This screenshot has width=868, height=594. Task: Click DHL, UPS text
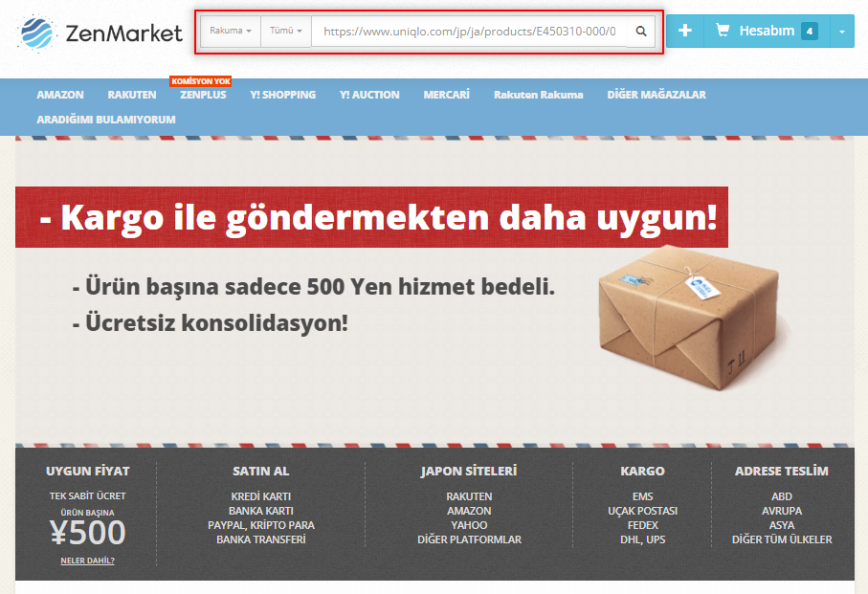pos(642,539)
